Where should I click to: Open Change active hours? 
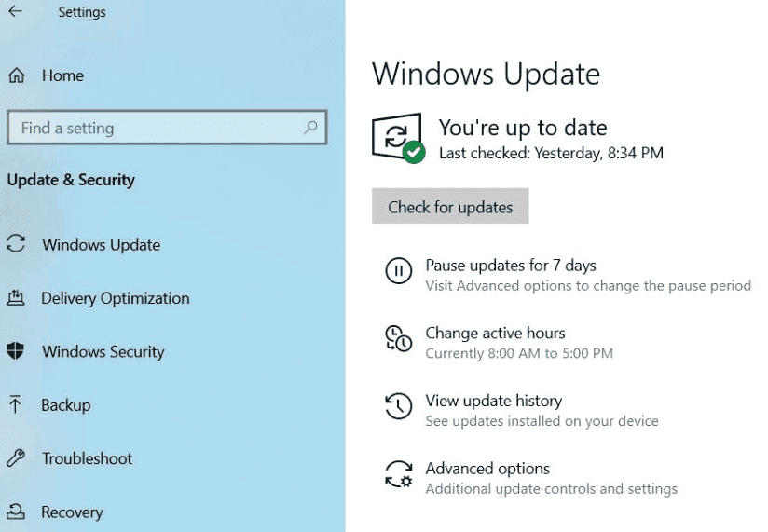pyautogui.click(x=495, y=333)
